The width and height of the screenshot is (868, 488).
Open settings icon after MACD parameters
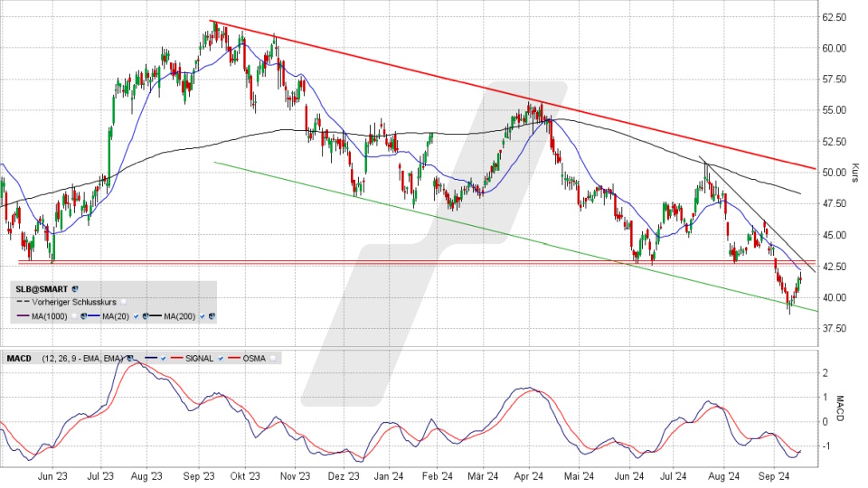[x=130, y=359]
